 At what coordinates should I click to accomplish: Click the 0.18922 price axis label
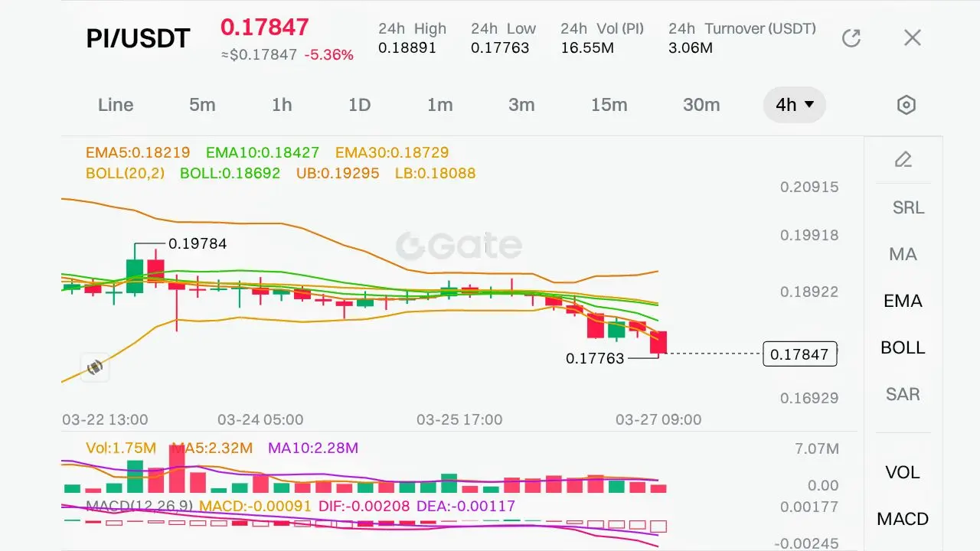(809, 292)
